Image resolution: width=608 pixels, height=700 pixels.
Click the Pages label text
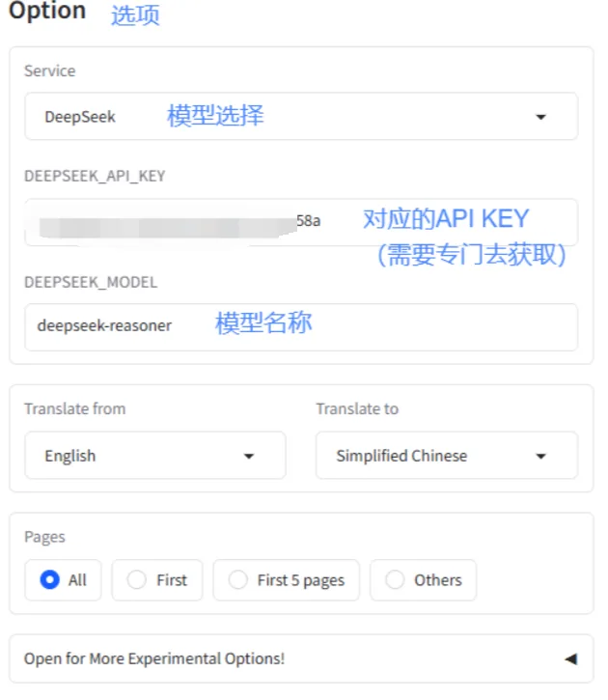44,537
